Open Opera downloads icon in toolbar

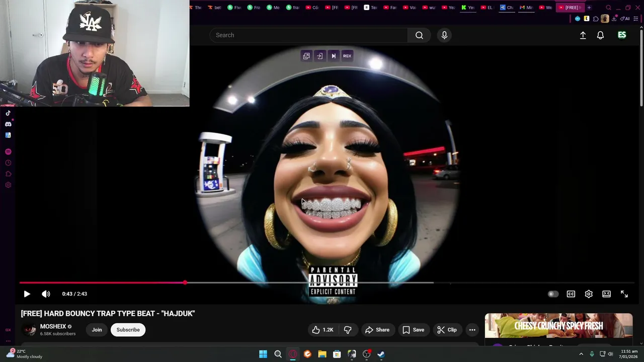click(x=614, y=19)
